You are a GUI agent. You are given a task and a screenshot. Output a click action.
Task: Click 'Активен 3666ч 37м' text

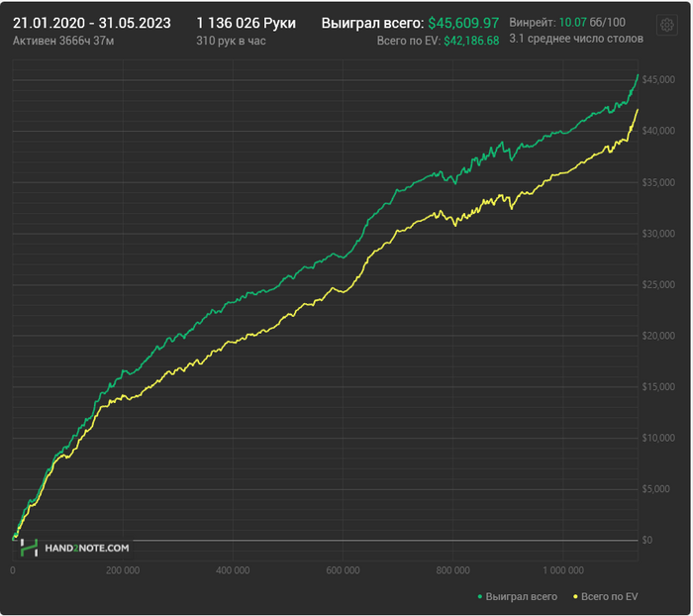click(63, 42)
